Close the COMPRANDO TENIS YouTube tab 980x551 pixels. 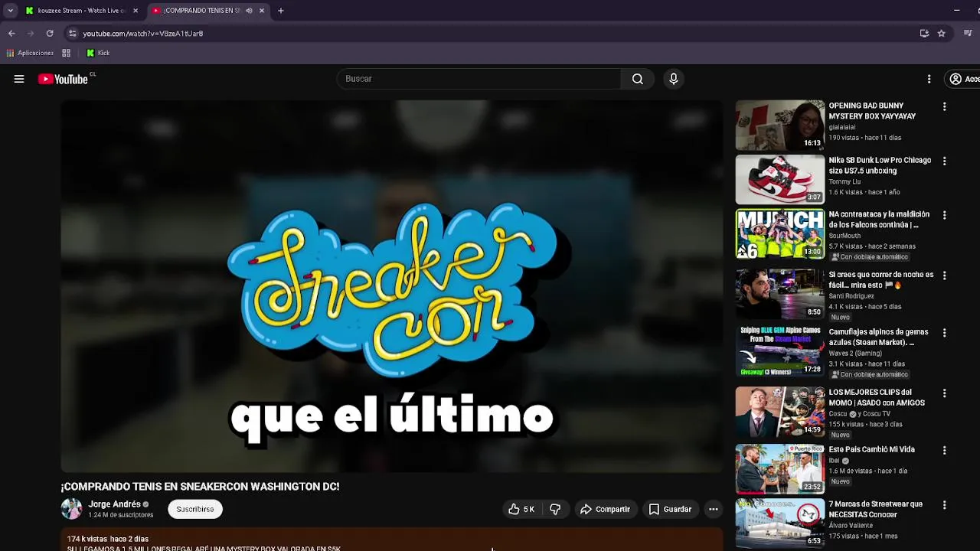262,11
